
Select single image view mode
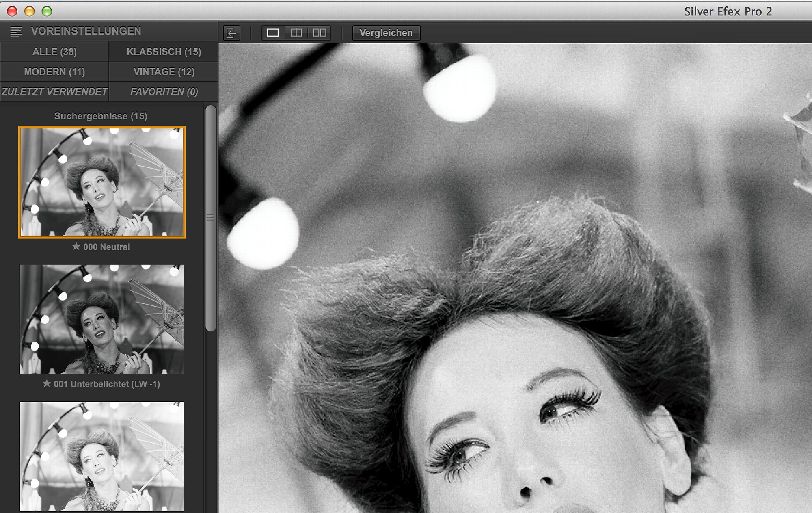tap(273, 32)
